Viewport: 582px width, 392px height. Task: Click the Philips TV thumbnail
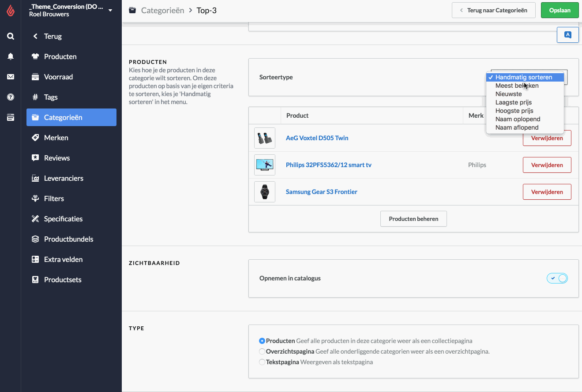[x=265, y=165]
